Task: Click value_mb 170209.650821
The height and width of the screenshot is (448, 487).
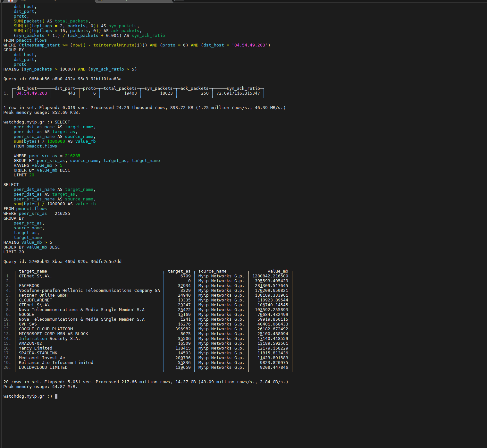Action: [272, 291]
